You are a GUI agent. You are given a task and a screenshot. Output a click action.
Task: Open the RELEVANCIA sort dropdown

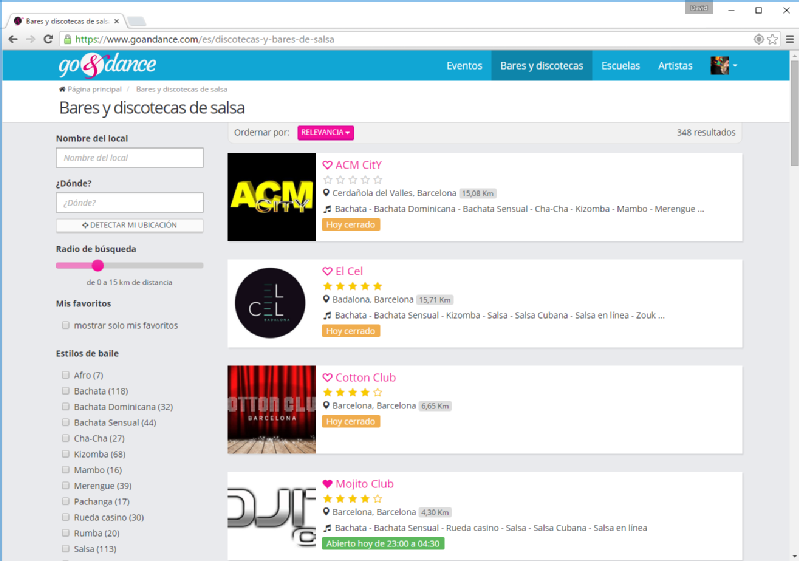click(x=326, y=132)
